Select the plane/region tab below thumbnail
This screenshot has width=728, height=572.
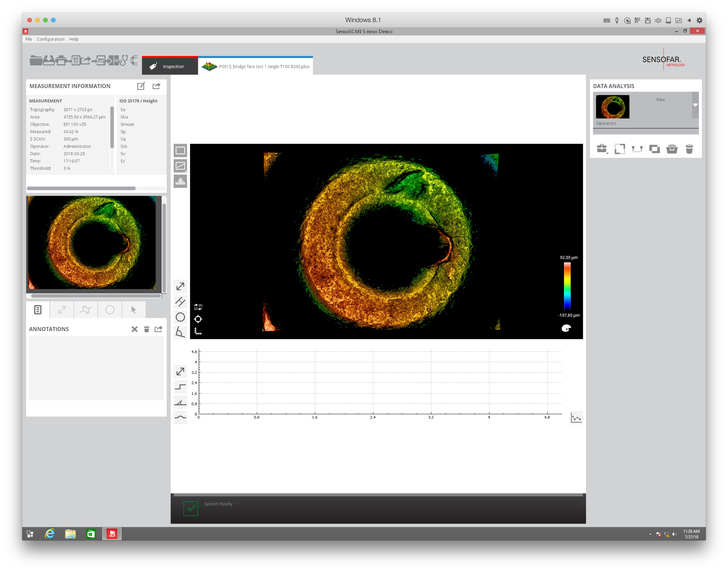[x=86, y=310]
